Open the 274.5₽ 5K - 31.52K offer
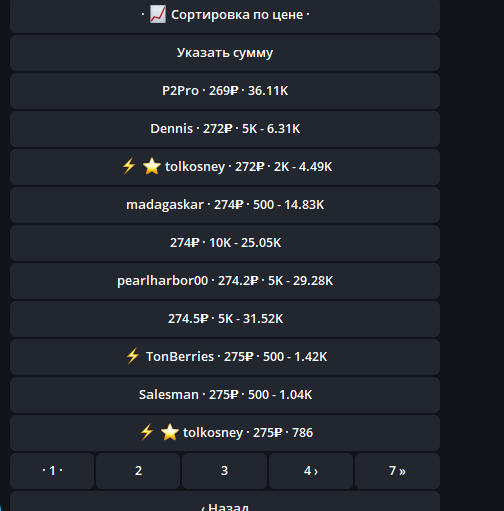 225,319
